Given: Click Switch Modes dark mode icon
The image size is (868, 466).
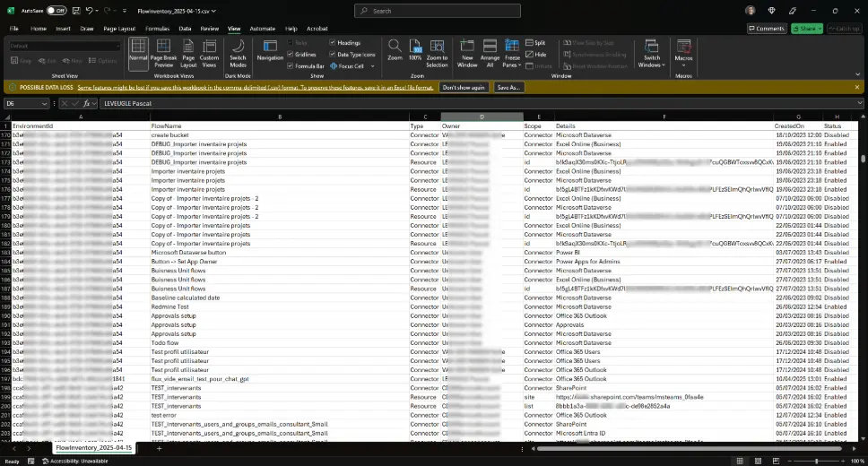Looking at the screenshot, I should point(238,54).
